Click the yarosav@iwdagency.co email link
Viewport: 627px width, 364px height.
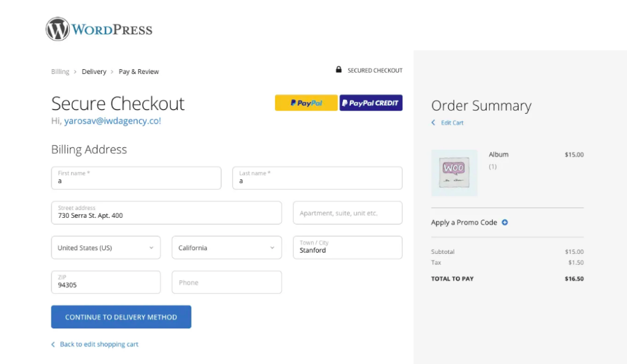coord(113,121)
